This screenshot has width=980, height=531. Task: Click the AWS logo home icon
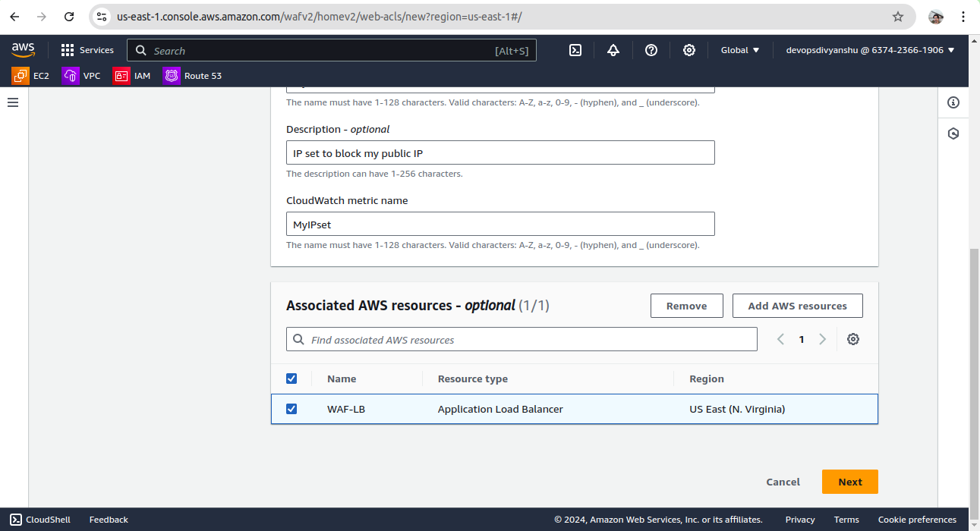point(24,50)
